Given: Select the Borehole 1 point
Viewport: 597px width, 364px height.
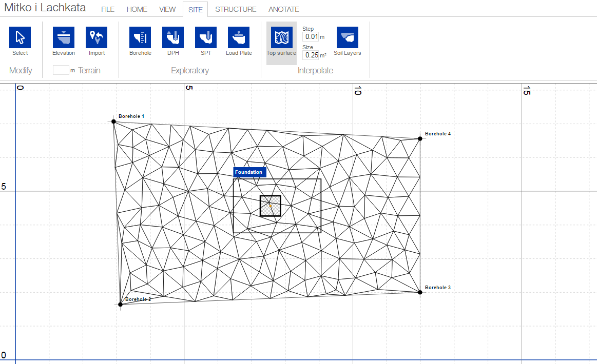Looking at the screenshot, I should (113, 122).
